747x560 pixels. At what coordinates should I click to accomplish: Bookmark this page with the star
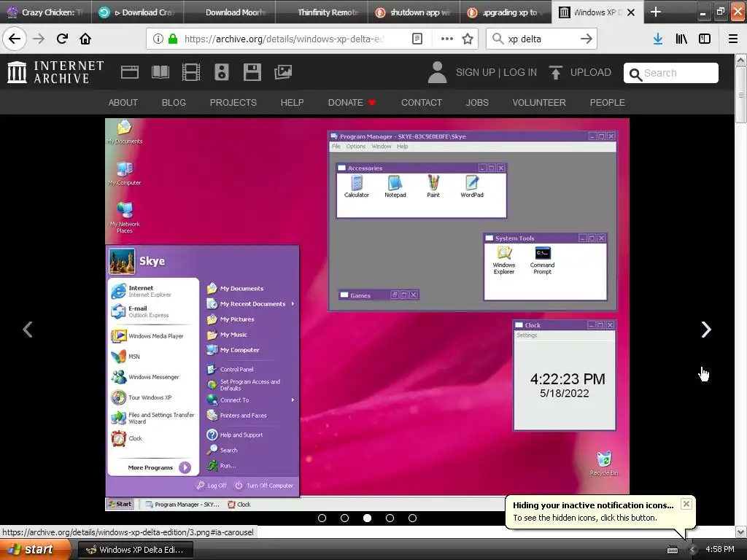pyautogui.click(x=468, y=39)
